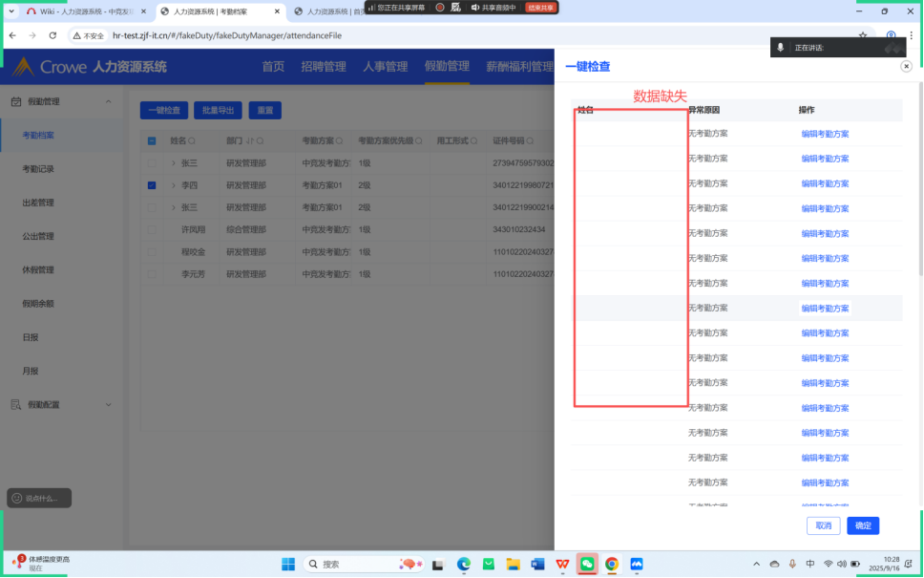Open WPS Office from taskbar
Screen dimensions: 924x578
[563, 565]
